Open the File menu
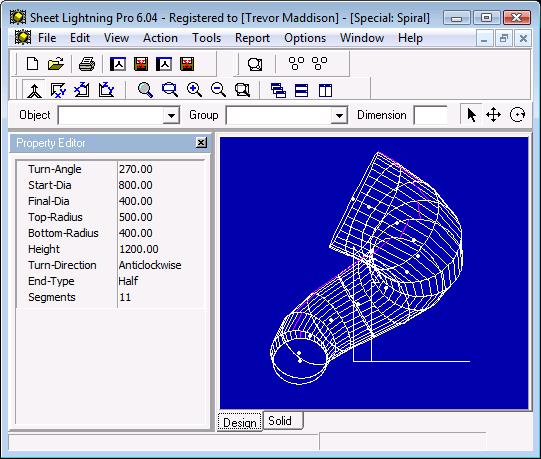The width and height of the screenshot is (541, 459). pos(47,38)
